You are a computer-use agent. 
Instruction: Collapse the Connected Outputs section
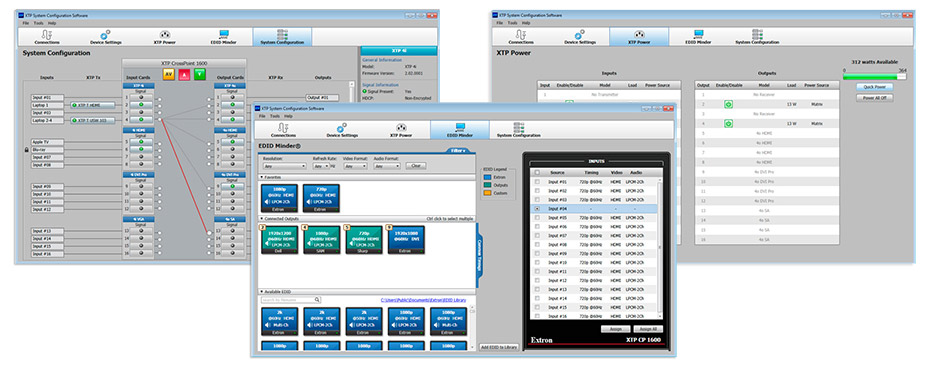[x=262, y=219]
